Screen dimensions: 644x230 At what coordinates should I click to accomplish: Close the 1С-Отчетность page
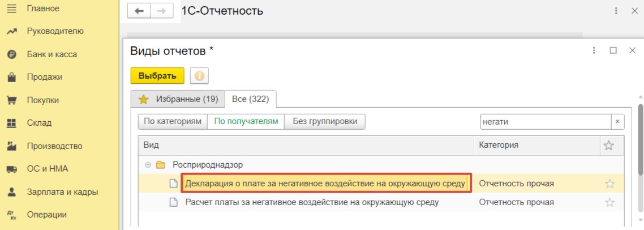(x=634, y=11)
